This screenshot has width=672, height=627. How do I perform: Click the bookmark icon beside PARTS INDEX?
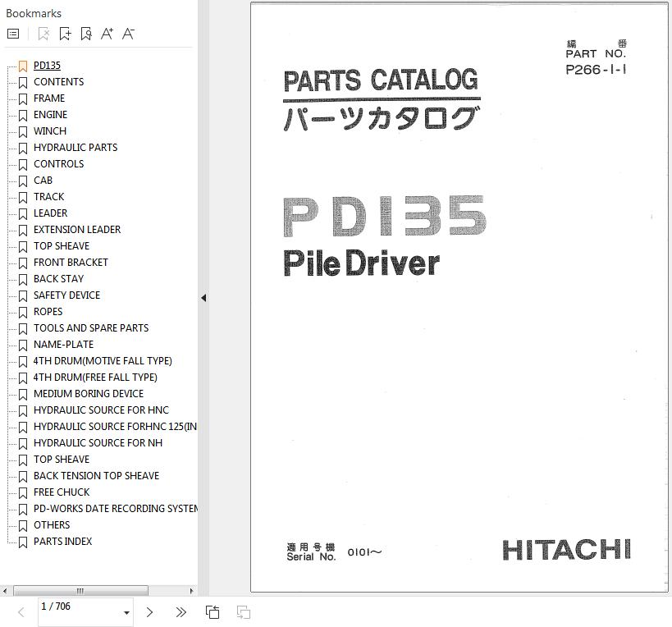pos(23,542)
